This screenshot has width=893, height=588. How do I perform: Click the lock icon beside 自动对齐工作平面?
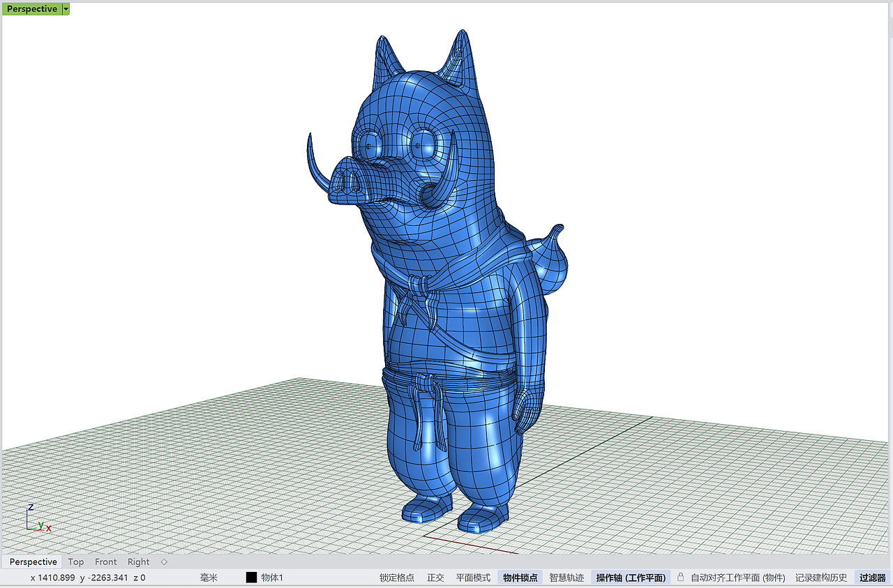coord(681,578)
